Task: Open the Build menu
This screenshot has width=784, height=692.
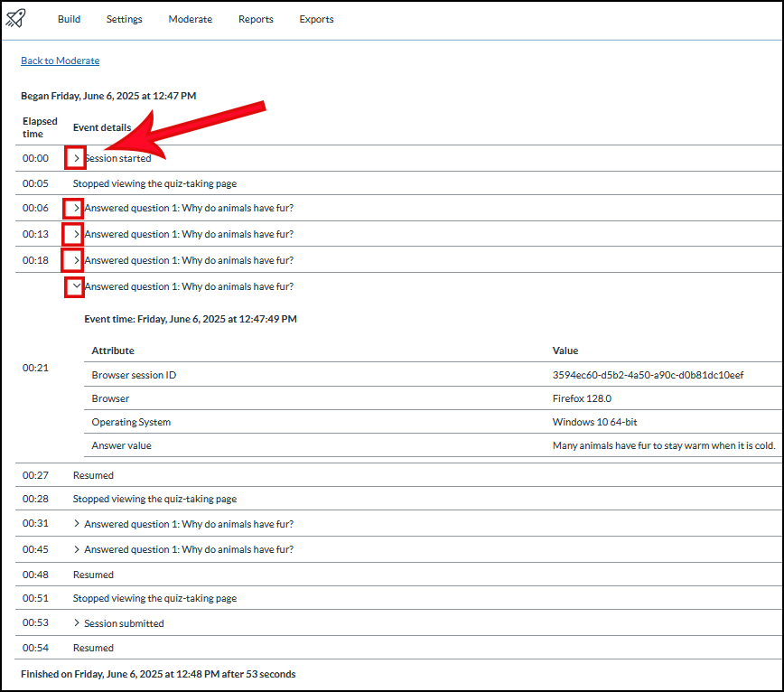Action: tap(69, 19)
